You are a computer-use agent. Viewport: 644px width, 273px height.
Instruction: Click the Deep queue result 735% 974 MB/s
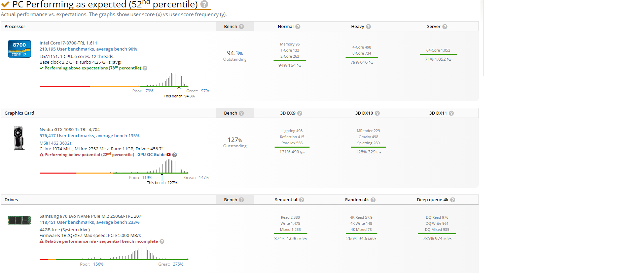click(437, 239)
